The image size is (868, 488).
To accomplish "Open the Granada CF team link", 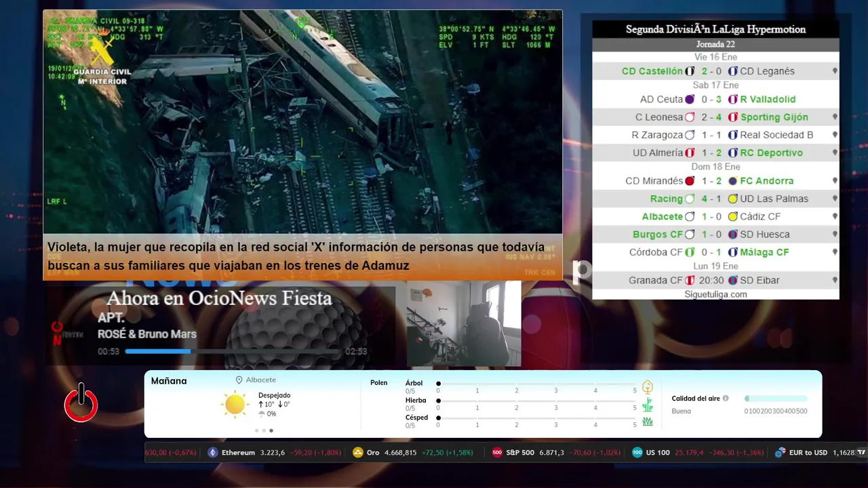I will pos(655,281).
